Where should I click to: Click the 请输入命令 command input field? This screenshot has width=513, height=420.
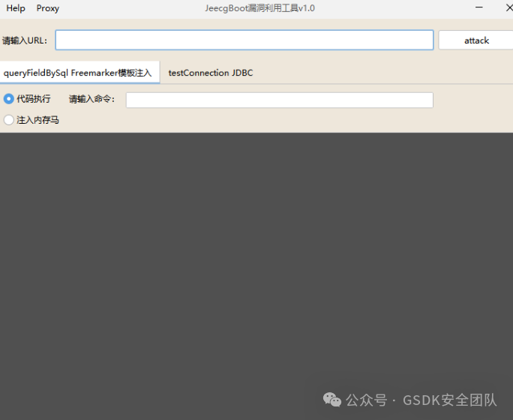pyautogui.click(x=280, y=100)
